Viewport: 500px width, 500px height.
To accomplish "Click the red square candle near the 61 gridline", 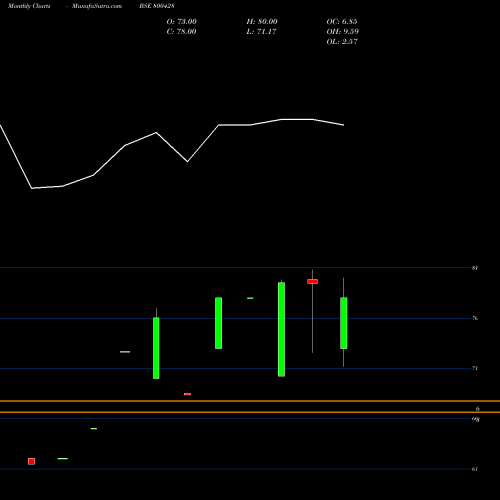I will 32,461.
